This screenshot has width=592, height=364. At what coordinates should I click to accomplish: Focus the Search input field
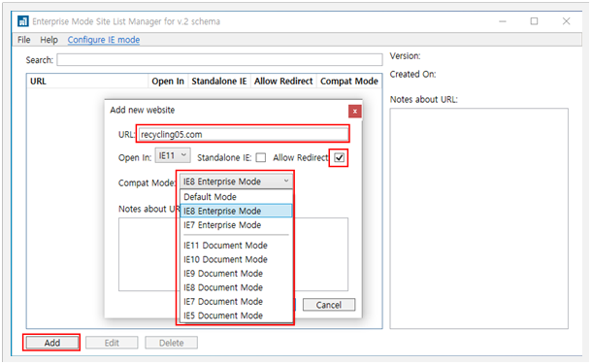point(219,59)
